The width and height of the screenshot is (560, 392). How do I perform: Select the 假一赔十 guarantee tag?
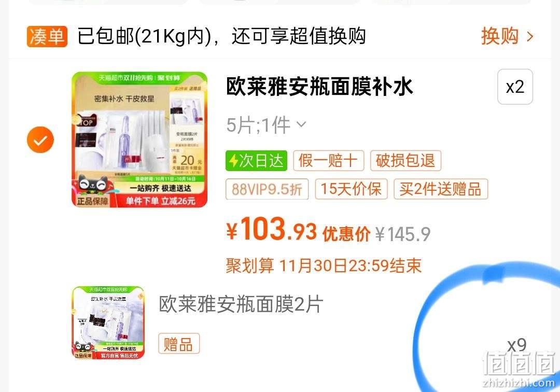pyautogui.click(x=329, y=161)
